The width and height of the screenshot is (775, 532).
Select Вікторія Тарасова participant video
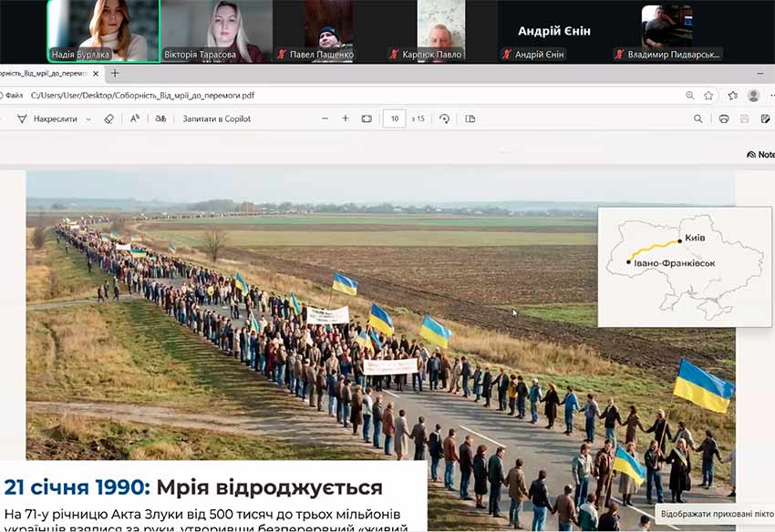[x=217, y=30]
